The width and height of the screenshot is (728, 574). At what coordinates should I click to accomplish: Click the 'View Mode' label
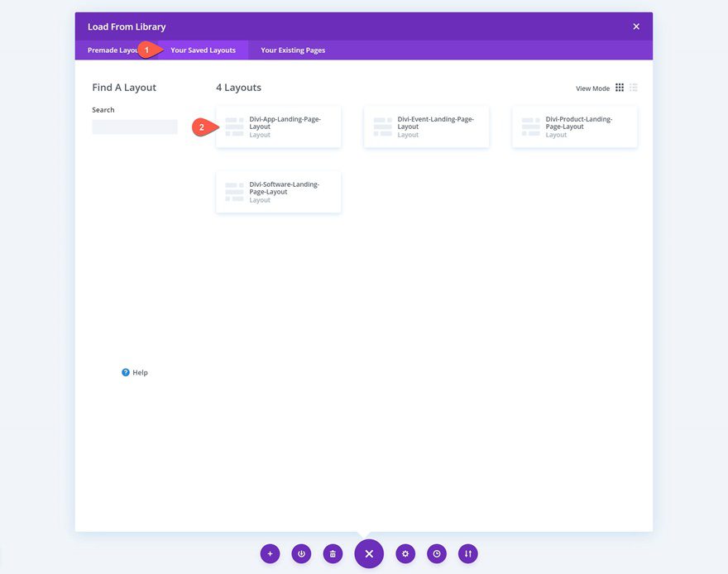[592, 88]
